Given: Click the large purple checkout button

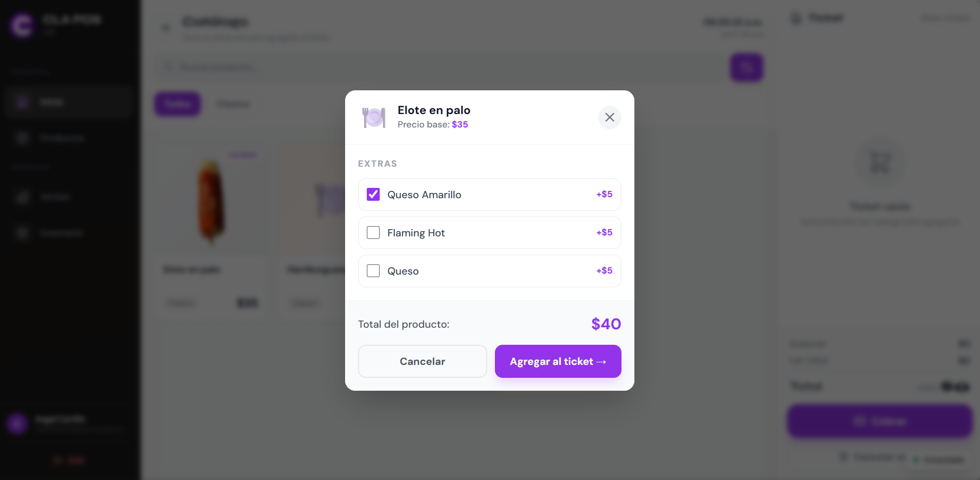Looking at the screenshot, I should pos(880,421).
